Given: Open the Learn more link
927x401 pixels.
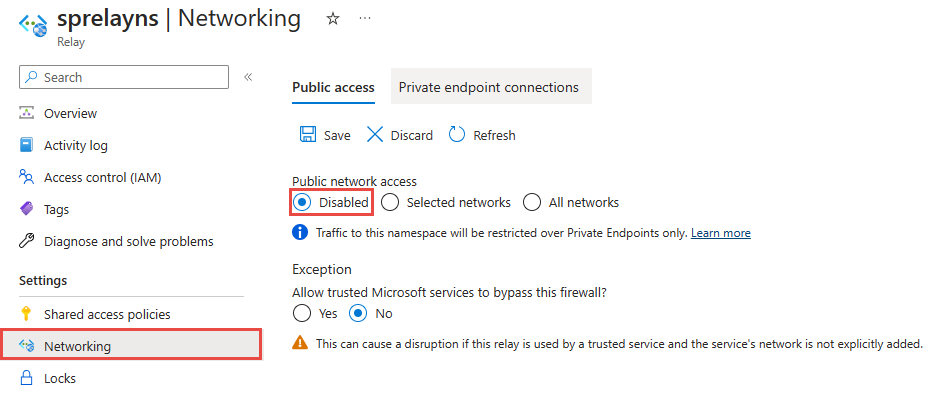Looking at the screenshot, I should pos(720,233).
